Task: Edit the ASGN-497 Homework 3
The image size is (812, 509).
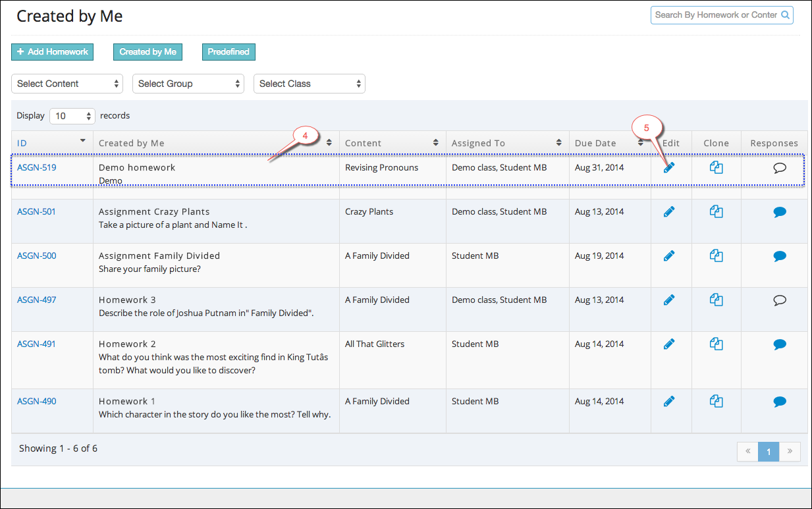Action: (x=669, y=300)
